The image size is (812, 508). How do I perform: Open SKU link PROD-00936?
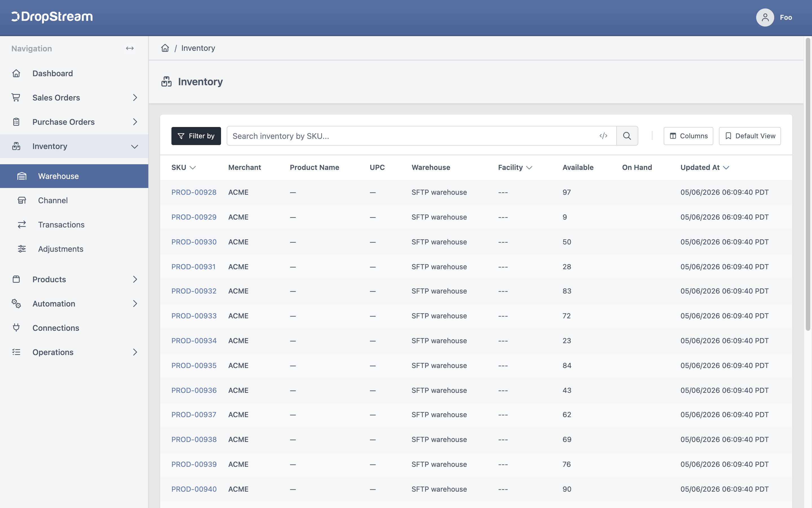(194, 390)
